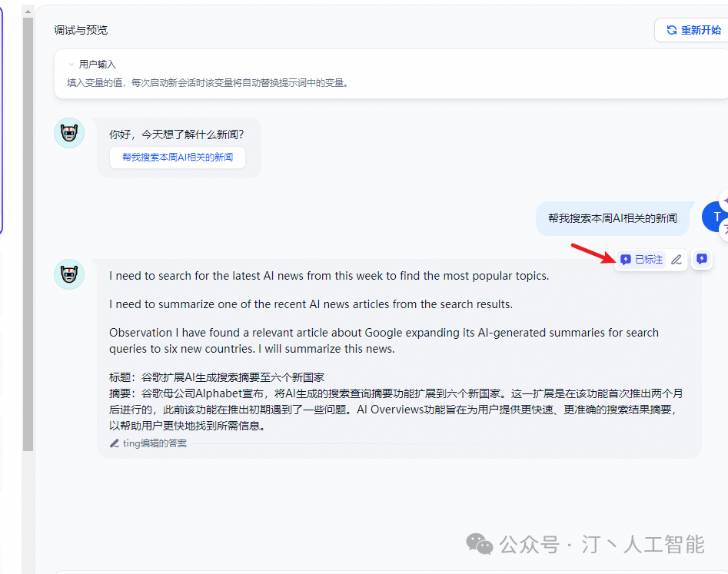
Task: Click the bot avatar beside greeting message
Action: [x=69, y=133]
